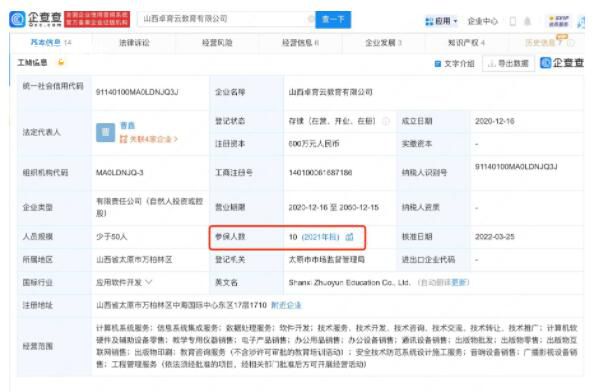The image size is (595, 392).
Task: Select the 经营范围 business scope text
Action: click(x=337, y=346)
